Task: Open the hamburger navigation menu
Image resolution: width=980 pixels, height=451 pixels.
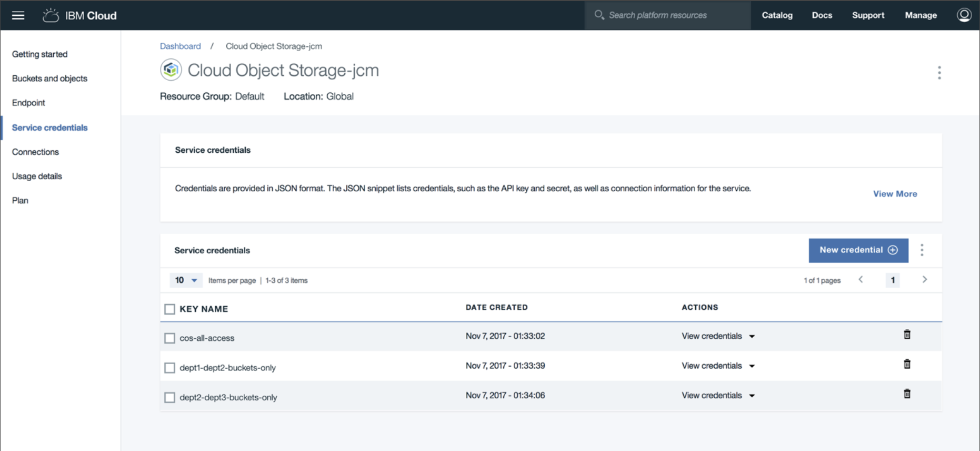Action: 18,15
